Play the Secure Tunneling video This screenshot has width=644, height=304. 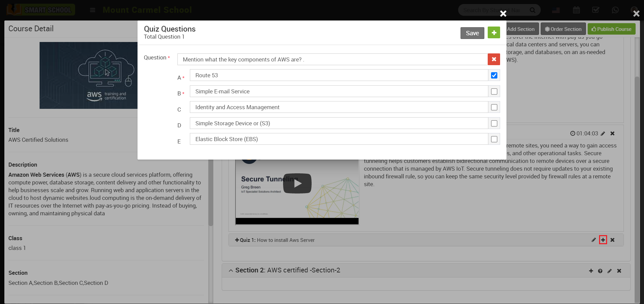(297, 183)
